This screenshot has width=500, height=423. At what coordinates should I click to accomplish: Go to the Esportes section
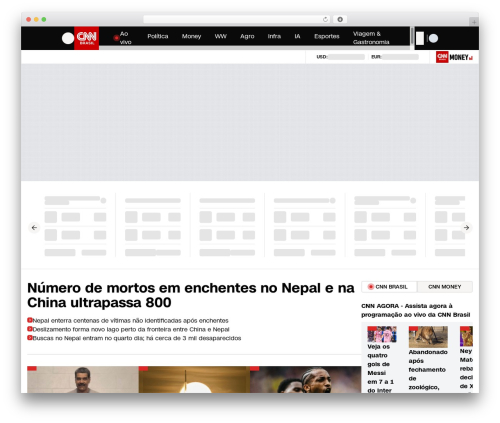point(327,36)
